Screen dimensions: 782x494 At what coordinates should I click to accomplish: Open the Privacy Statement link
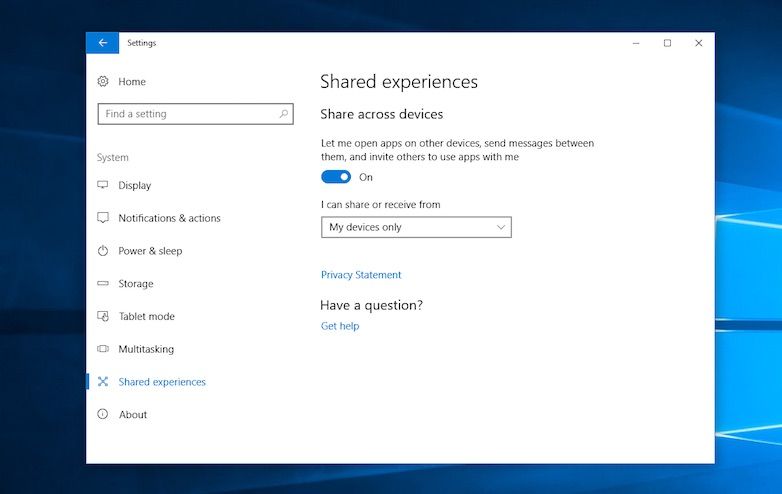click(x=361, y=275)
